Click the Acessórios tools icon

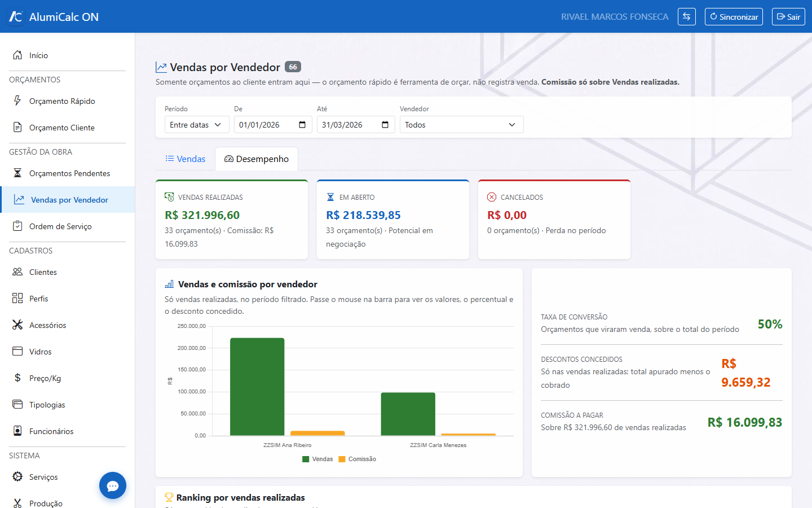17,325
